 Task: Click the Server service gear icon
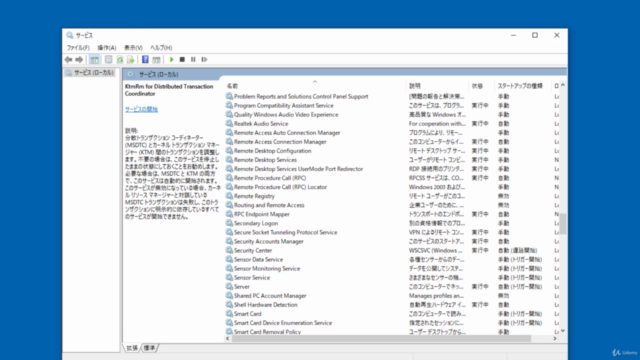point(229,287)
